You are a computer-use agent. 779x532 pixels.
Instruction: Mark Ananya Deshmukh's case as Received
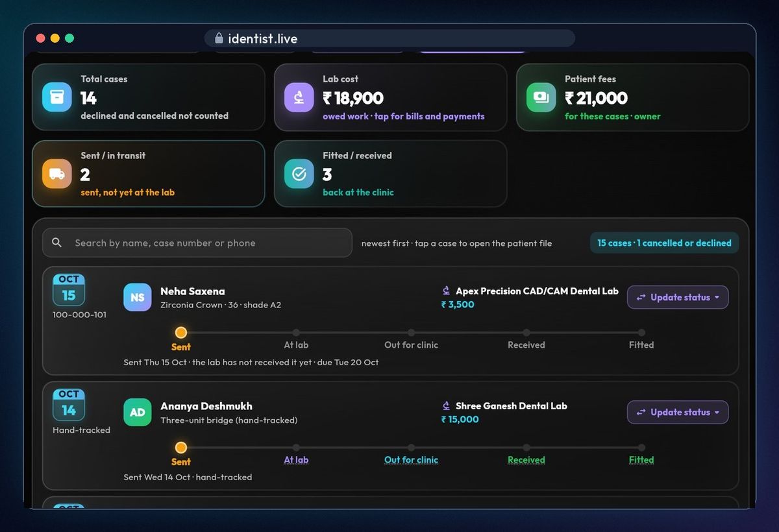point(526,460)
